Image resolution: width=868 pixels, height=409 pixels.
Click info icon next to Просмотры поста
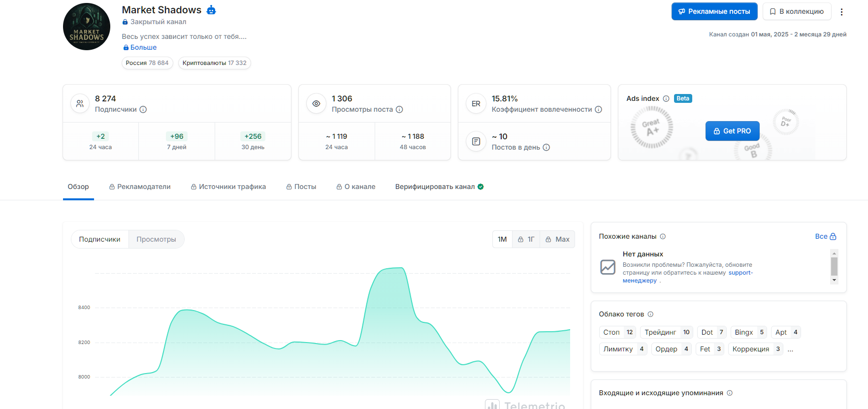(x=399, y=109)
